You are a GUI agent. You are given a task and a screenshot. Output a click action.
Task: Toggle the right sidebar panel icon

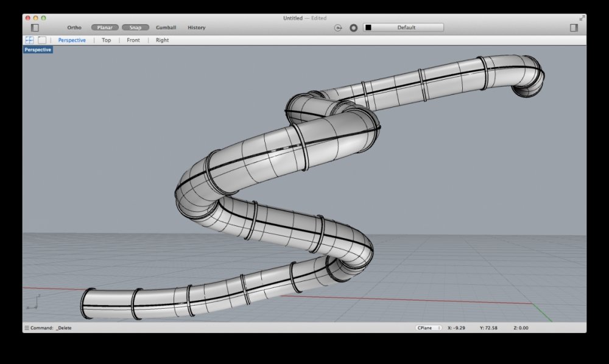[574, 27]
